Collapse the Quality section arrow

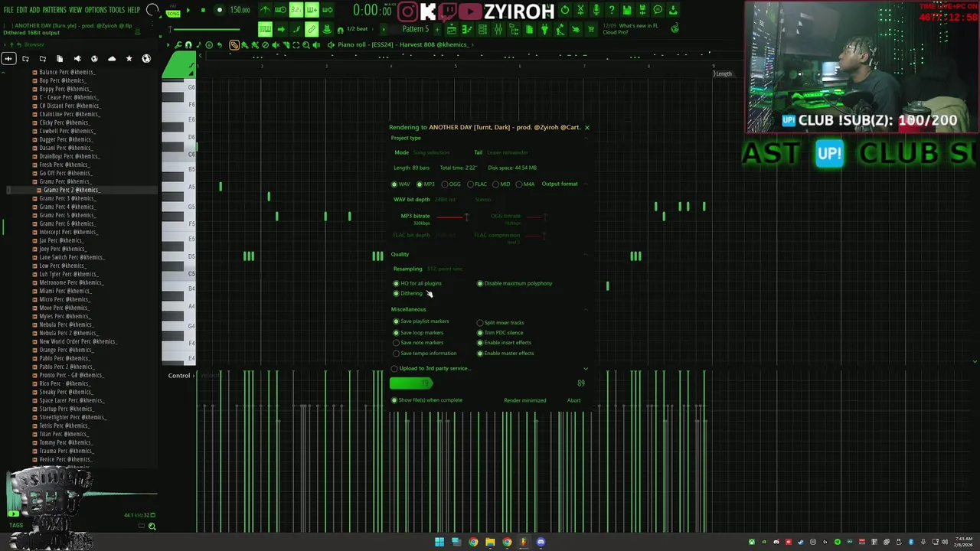586,254
